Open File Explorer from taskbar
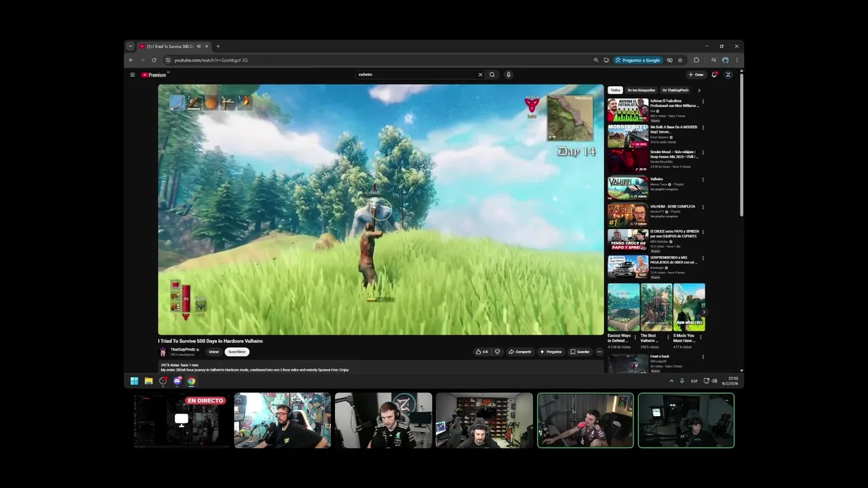868x488 pixels. tap(149, 381)
